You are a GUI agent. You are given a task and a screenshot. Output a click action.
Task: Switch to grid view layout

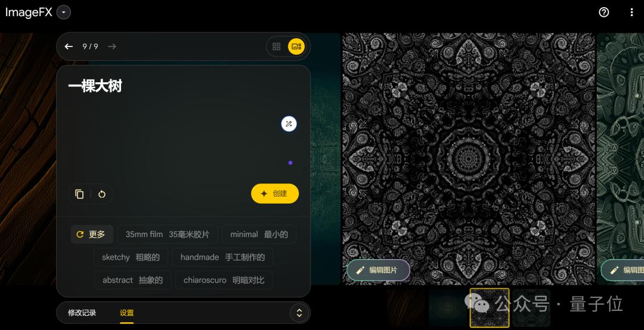[x=277, y=46]
